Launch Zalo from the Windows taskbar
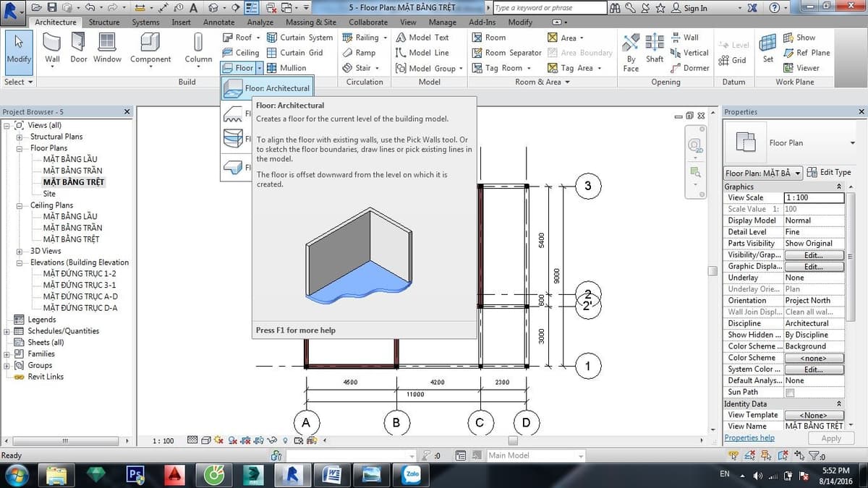The image size is (868, 488). [x=412, y=474]
